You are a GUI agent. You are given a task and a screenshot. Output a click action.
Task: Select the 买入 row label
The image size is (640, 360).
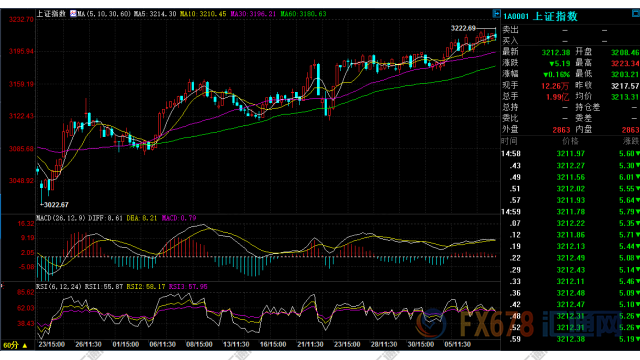tap(510, 41)
